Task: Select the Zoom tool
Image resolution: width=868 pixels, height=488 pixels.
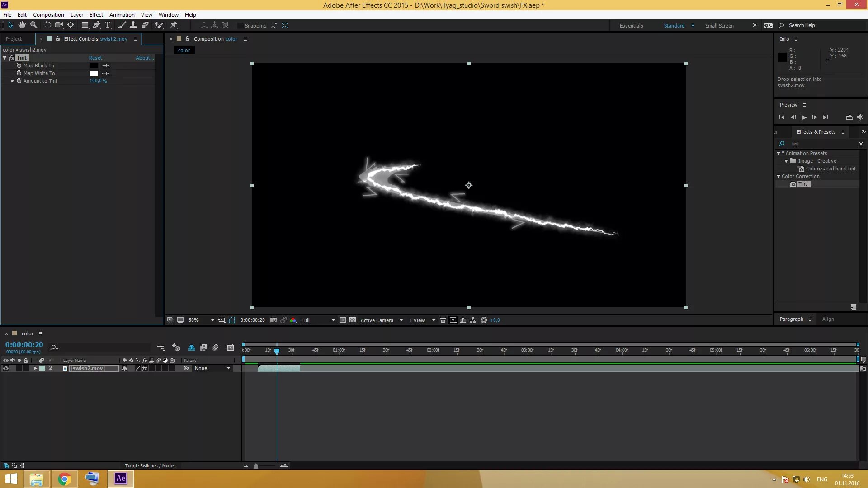Action: tap(33, 25)
